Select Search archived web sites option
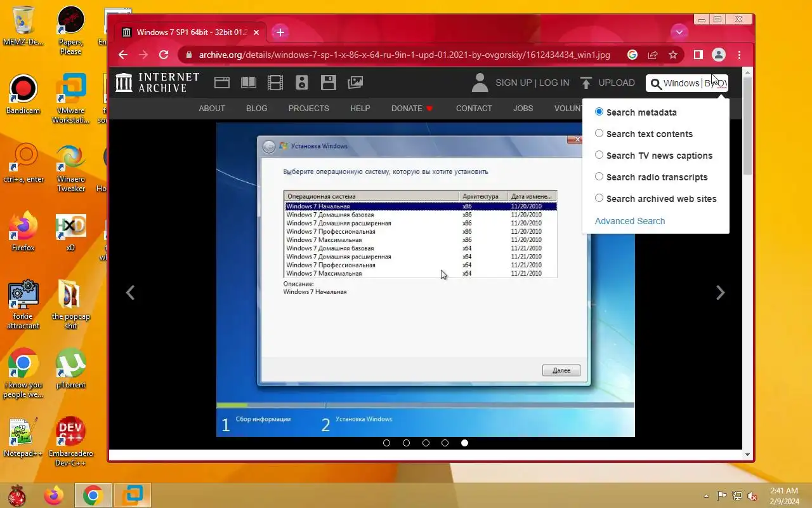812x508 pixels. point(599,198)
